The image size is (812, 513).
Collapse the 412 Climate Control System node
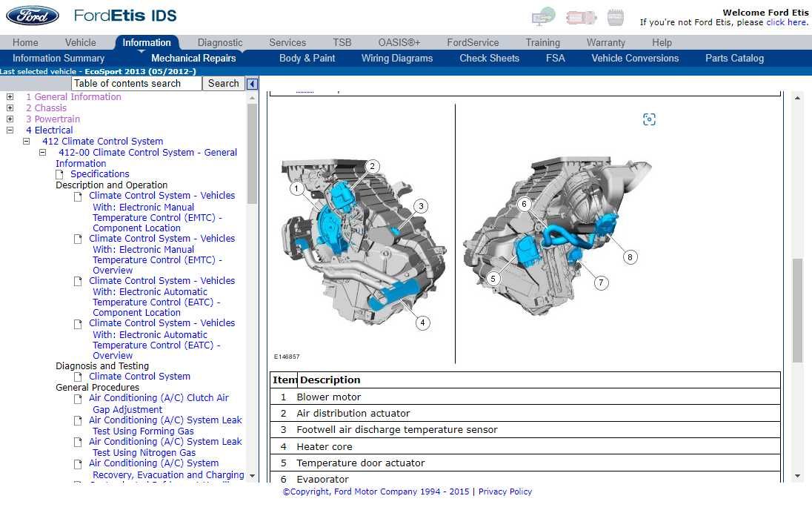coord(27,142)
